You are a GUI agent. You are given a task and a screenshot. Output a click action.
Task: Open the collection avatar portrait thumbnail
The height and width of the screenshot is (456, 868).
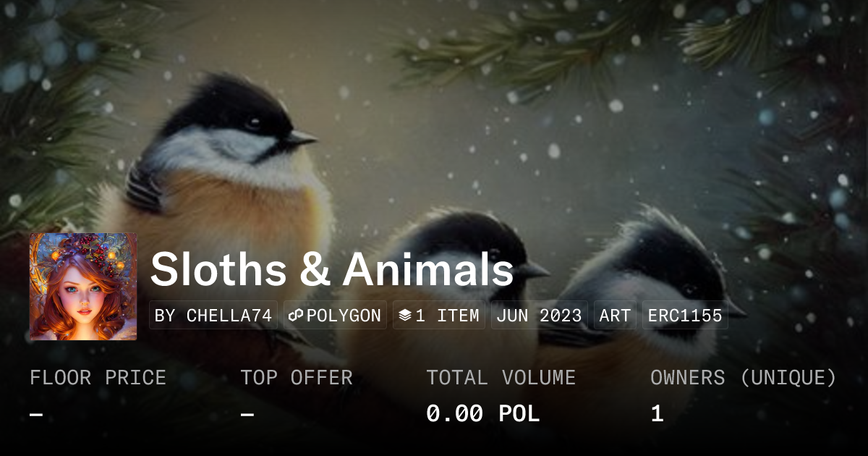pyautogui.click(x=83, y=287)
